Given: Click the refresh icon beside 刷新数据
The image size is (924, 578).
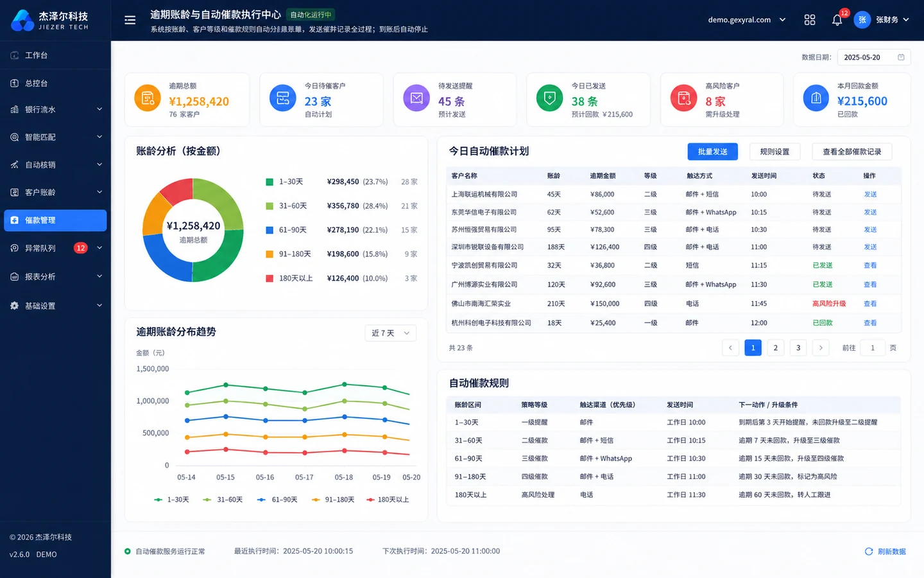Looking at the screenshot, I should pyautogui.click(x=869, y=552).
